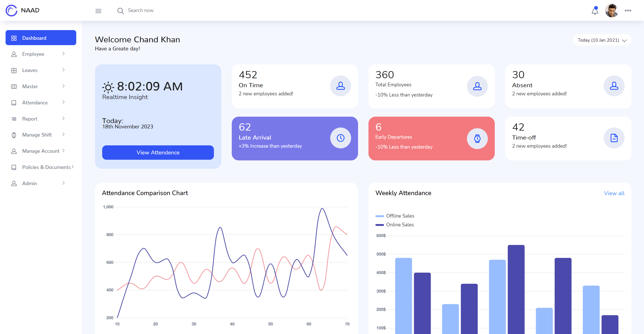Viewport: 644px width, 334px height.
Task: Click the 18th November 2023 date text
Action: click(x=127, y=127)
